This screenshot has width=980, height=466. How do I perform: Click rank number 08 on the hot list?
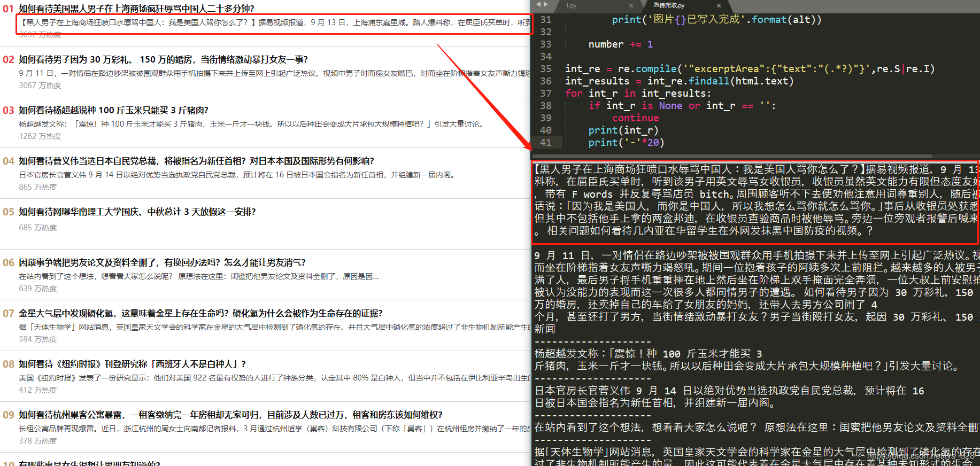pyautogui.click(x=9, y=364)
